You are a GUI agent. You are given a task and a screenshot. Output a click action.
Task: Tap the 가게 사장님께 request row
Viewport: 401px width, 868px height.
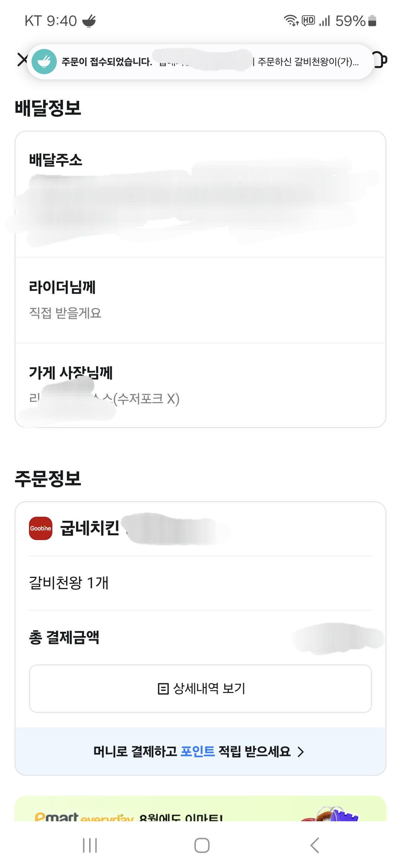200,385
